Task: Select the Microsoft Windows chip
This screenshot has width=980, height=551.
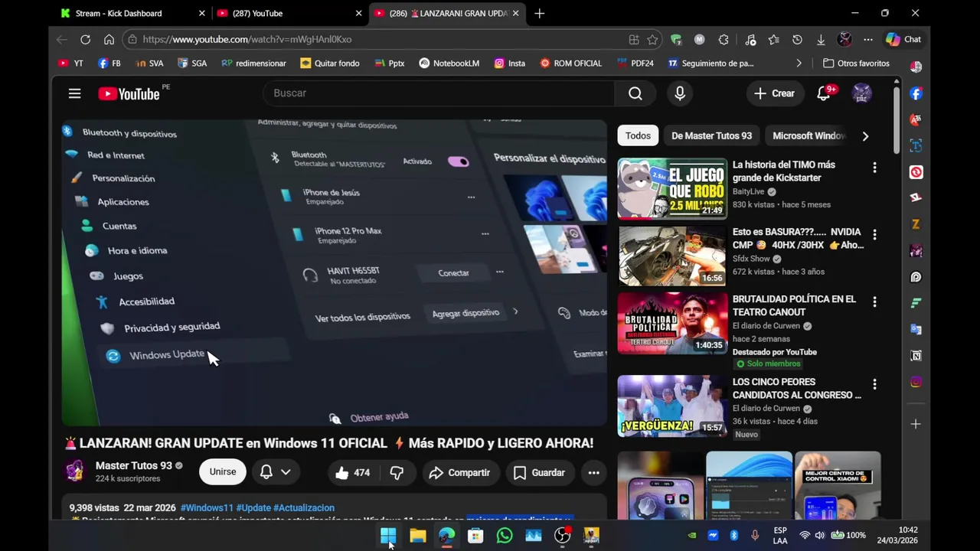Action: pos(808,135)
